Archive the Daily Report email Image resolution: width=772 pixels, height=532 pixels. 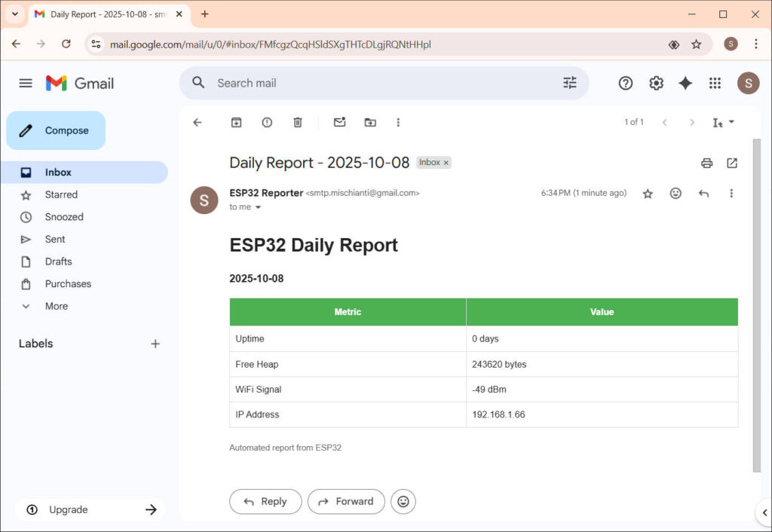click(x=236, y=121)
